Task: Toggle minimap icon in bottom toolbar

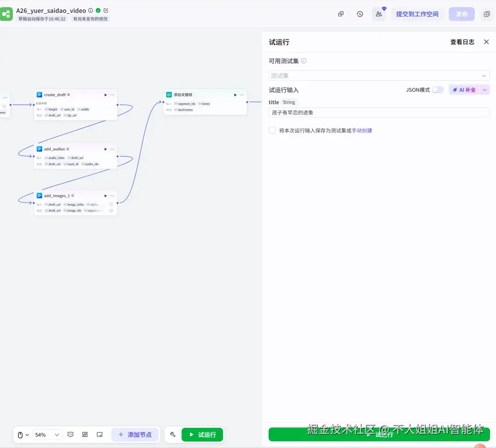Action: coord(100,435)
